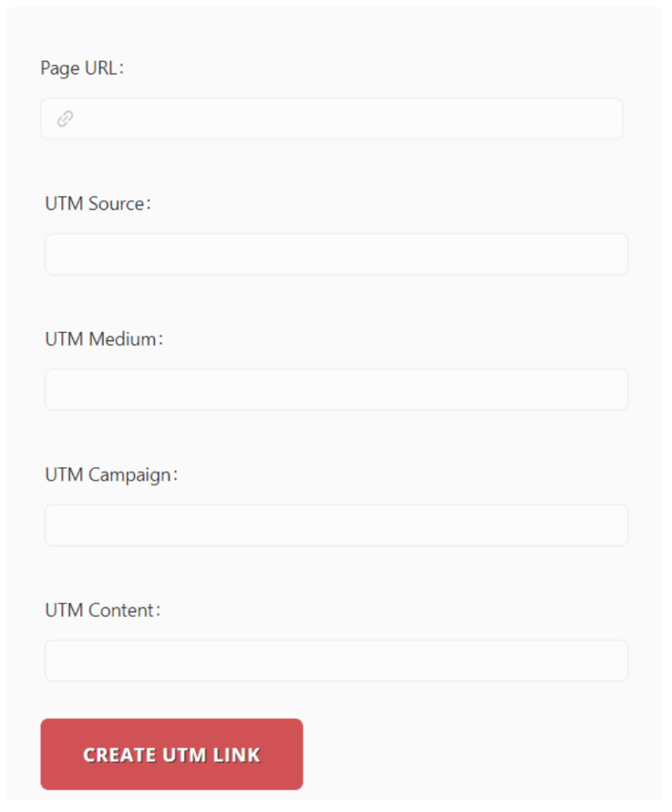Place cursor in the UTM Content field

tap(336, 661)
